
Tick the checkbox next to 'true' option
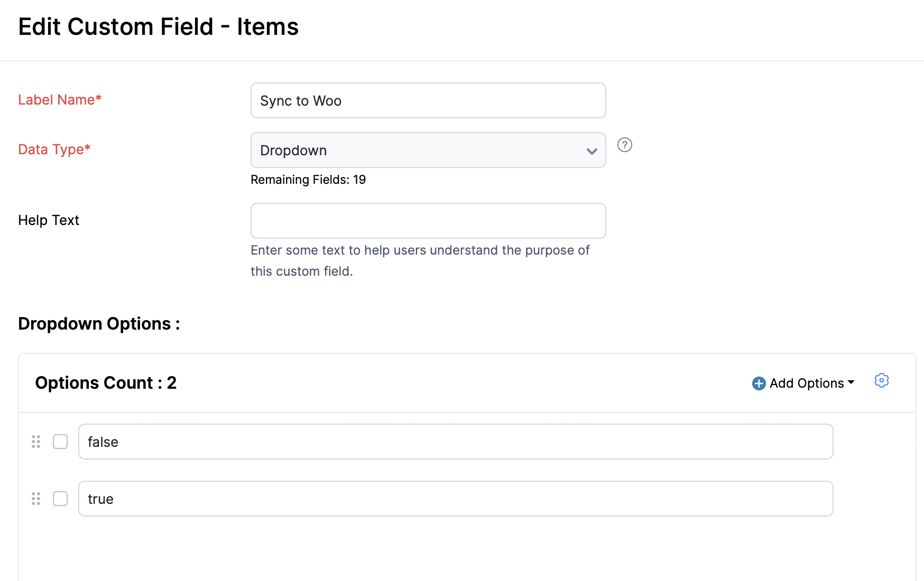(x=60, y=499)
